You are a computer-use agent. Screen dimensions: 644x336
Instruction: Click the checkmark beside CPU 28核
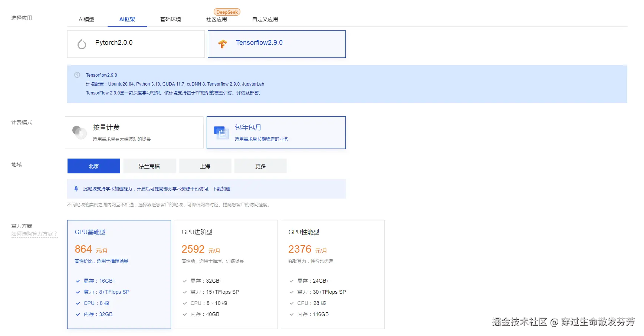click(292, 303)
